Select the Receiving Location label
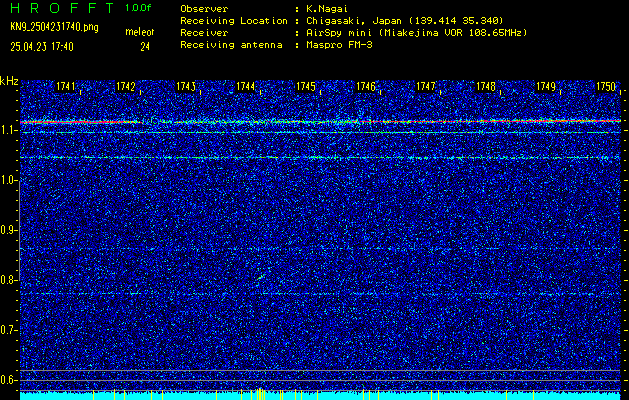This screenshot has height=400, width=629. click(234, 20)
